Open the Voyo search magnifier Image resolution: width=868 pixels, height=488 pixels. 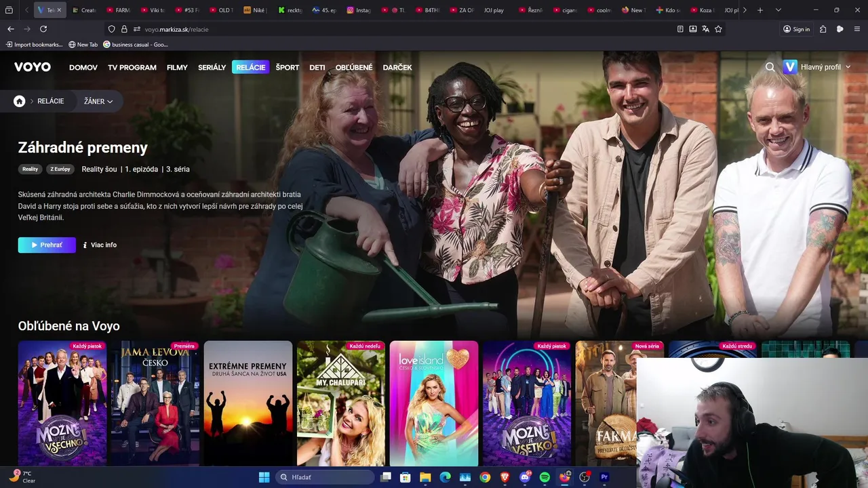point(770,67)
